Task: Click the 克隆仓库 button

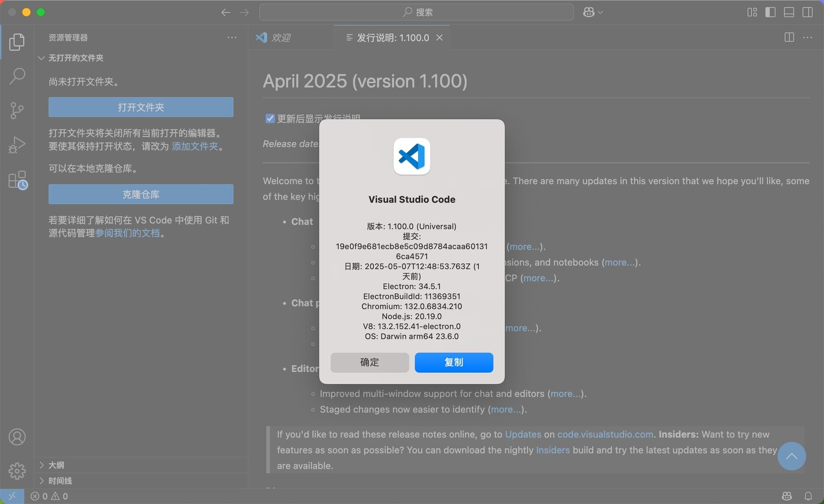Action: tap(141, 194)
